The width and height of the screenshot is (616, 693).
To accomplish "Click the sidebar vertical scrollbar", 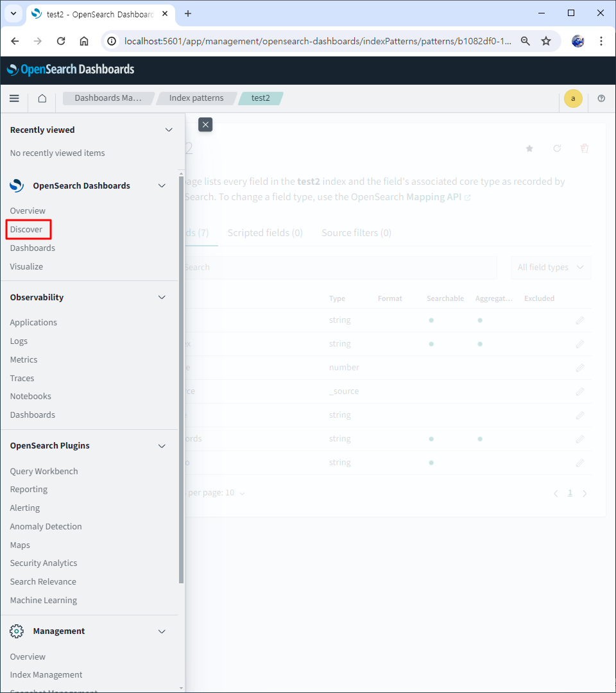I will coord(181,380).
